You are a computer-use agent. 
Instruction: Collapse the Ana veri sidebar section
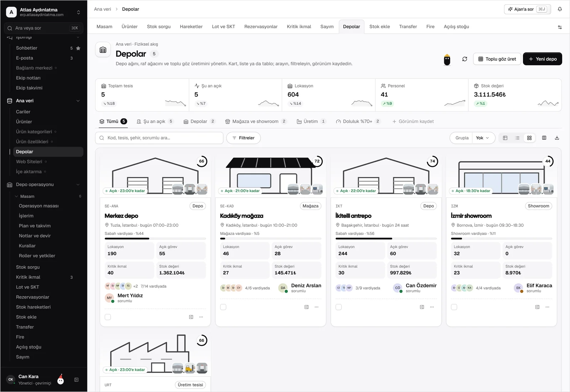pyautogui.click(x=78, y=101)
